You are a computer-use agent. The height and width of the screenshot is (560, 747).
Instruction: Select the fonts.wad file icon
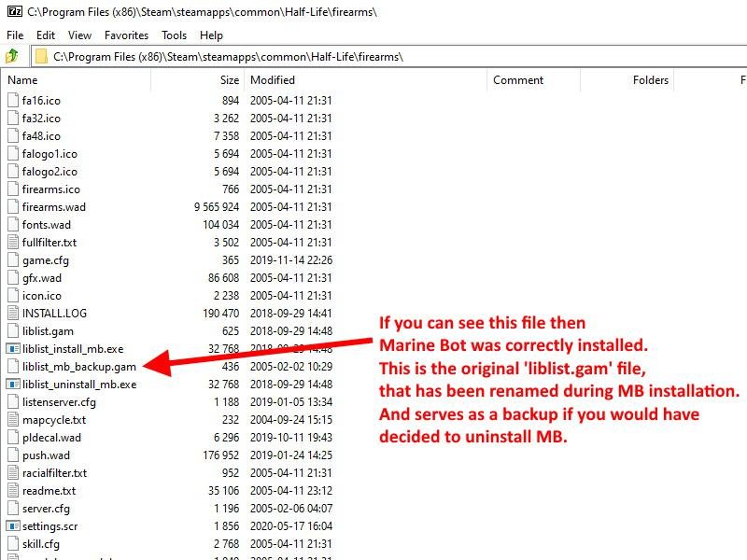tap(13, 225)
